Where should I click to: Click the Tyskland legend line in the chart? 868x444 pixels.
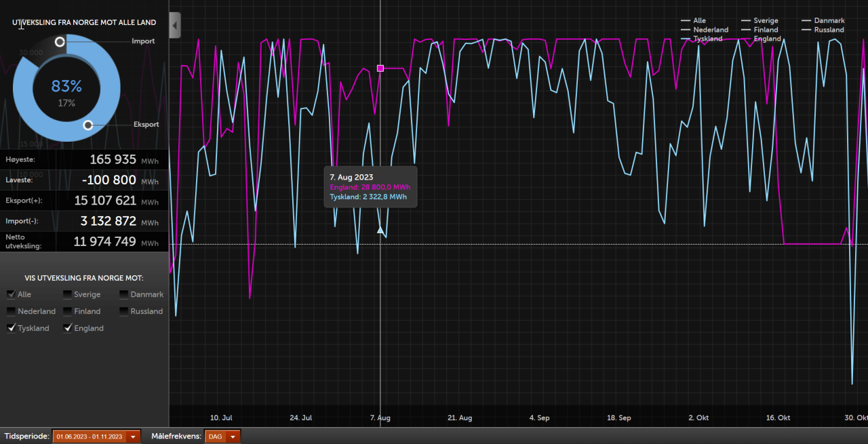686,39
